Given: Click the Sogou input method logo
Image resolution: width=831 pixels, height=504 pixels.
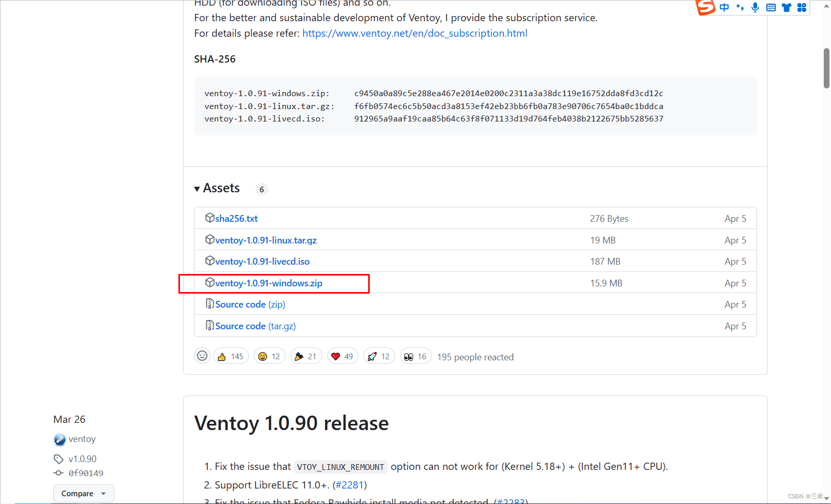Looking at the screenshot, I should click(x=705, y=7).
